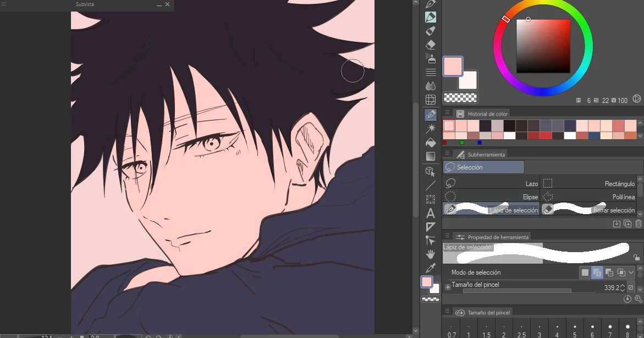Set selection mode to Subtract from selection
The height and width of the screenshot is (338, 644).
pos(609,272)
